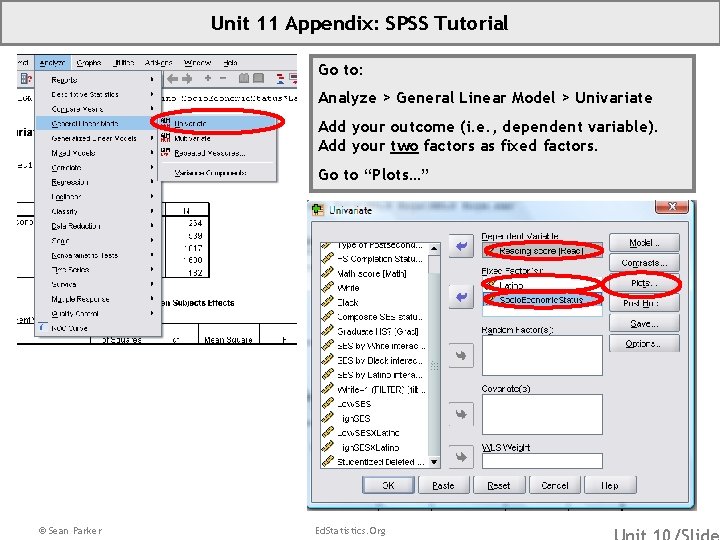Click the plus toolbar icon
The width and height of the screenshot is (720, 540).
208,79
